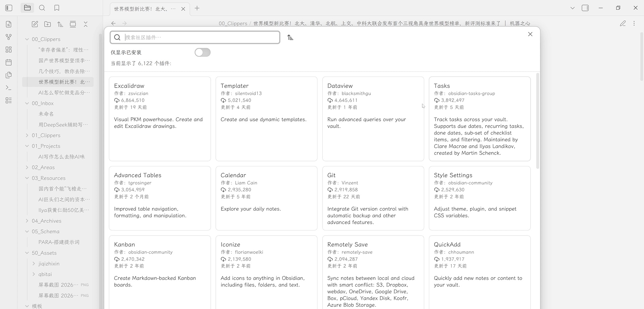Open the bookmarks tab in the sidebar

pyautogui.click(x=57, y=8)
